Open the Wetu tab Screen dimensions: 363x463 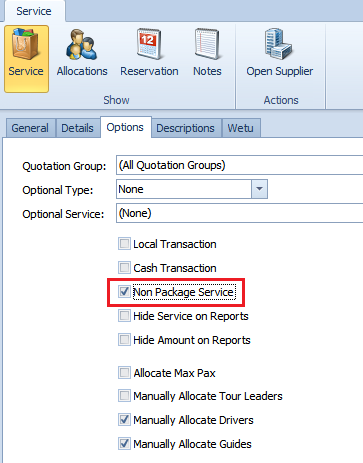pos(241,128)
